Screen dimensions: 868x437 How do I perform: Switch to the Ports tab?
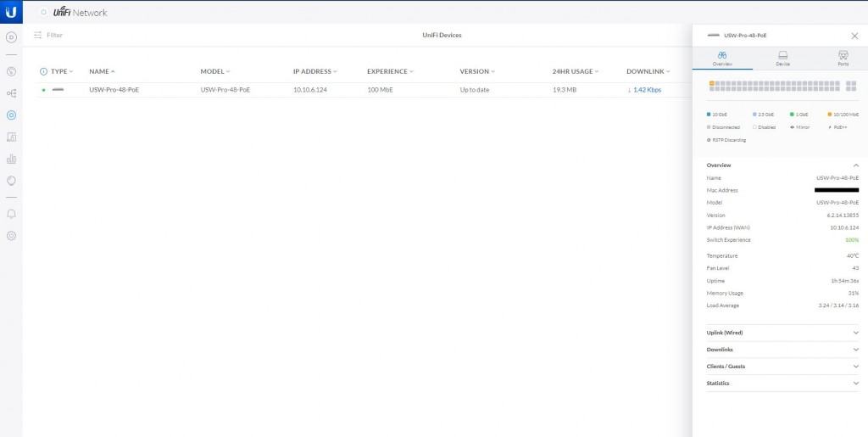pos(843,59)
